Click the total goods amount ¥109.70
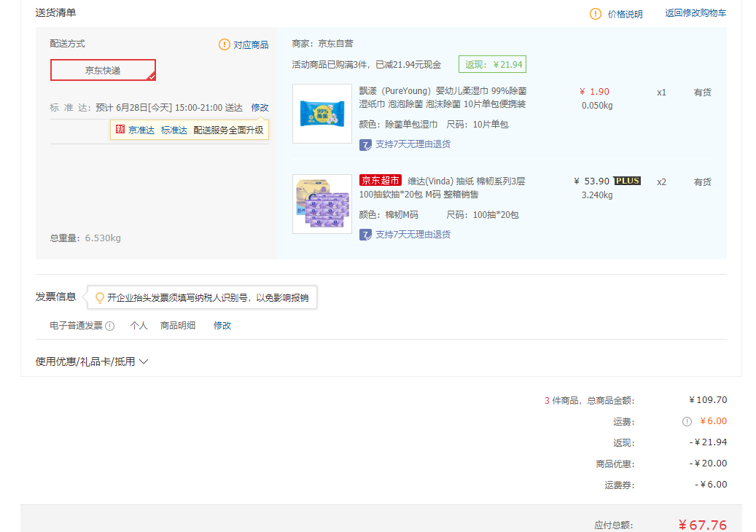 point(708,400)
